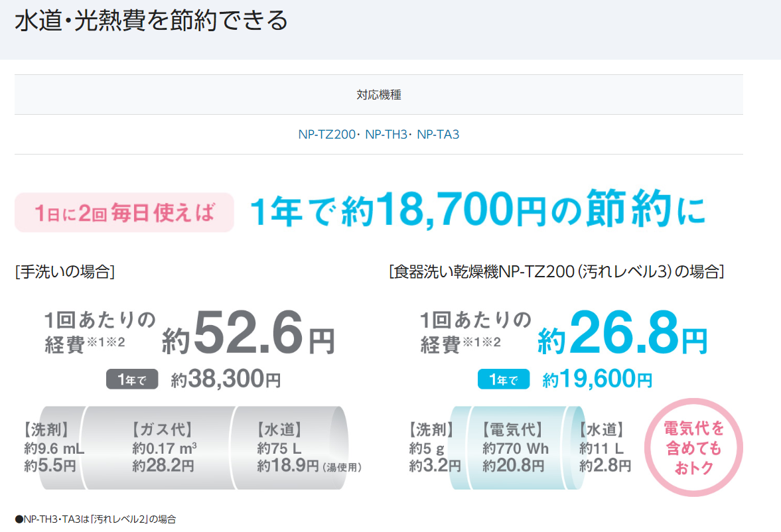Click the 水道・光熱費を節約できる heading
This screenshot has height=532, width=781.
151,21
